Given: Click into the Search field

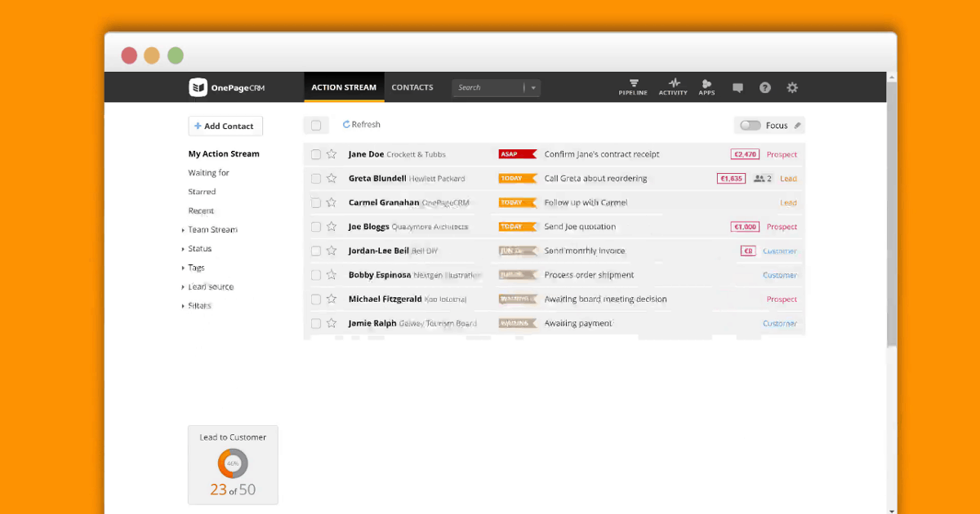Looking at the screenshot, I should point(488,88).
